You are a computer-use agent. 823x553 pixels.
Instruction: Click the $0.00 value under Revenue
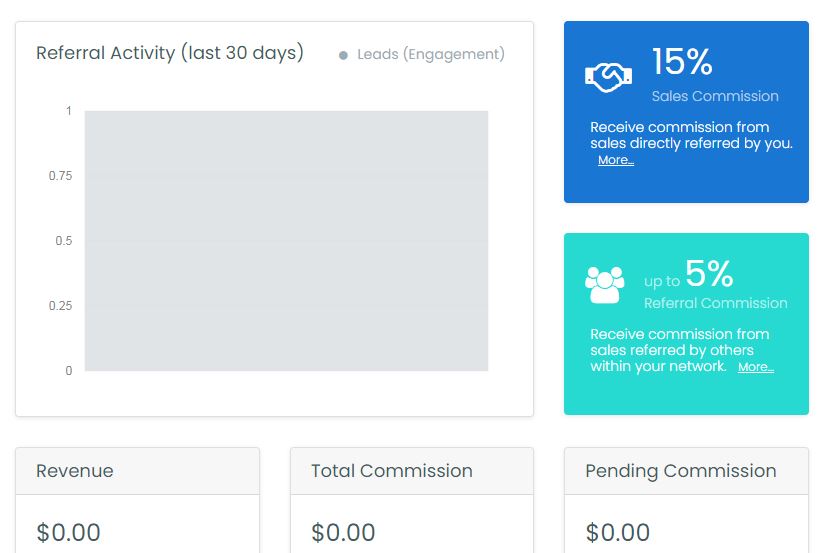[x=68, y=532]
